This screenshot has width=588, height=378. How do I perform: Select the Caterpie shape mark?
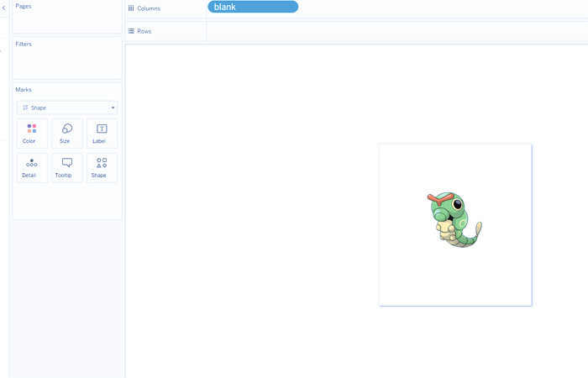coord(454,220)
